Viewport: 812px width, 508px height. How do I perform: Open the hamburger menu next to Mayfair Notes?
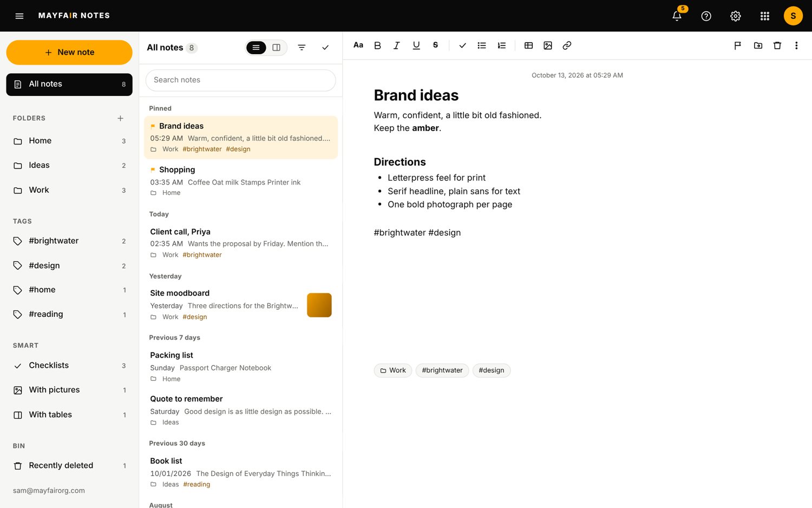[x=19, y=16]
